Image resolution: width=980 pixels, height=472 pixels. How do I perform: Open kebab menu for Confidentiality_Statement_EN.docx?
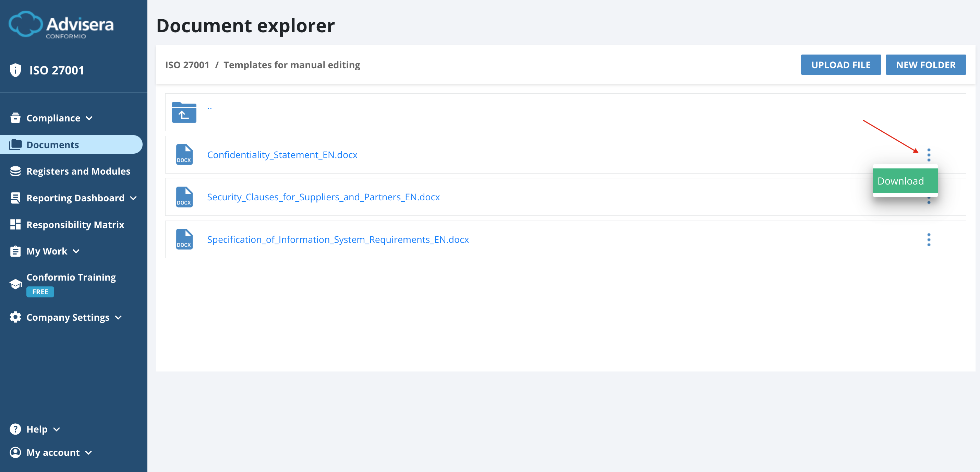point(928,155)
